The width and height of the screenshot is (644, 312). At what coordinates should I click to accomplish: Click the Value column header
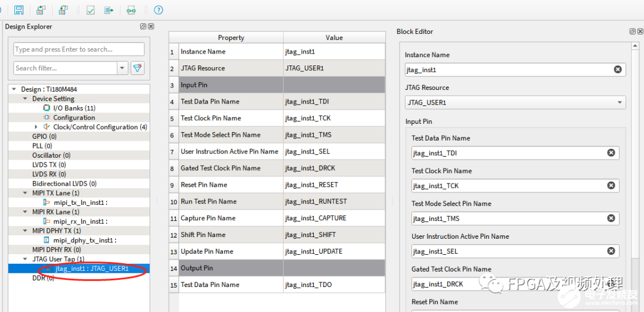334,38
